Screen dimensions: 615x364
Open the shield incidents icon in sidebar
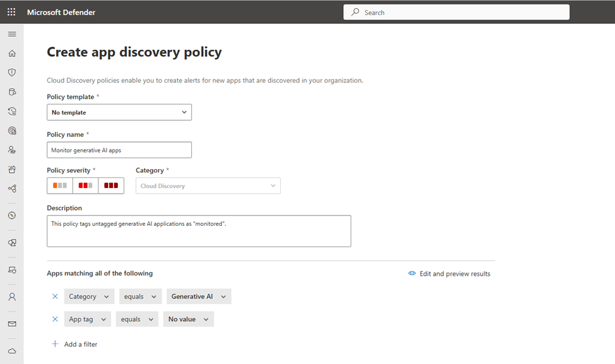click(x=12, y=73)
